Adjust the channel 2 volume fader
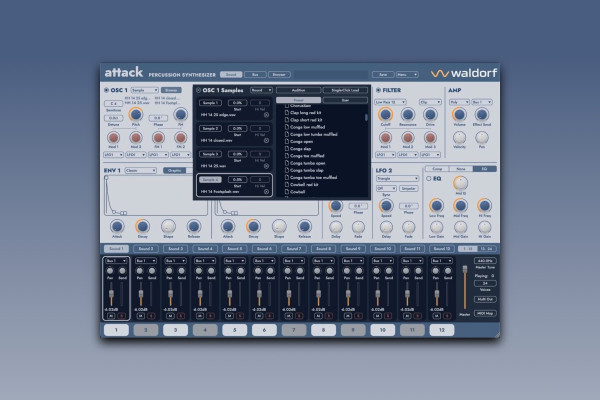 click(x=141, y=294)
